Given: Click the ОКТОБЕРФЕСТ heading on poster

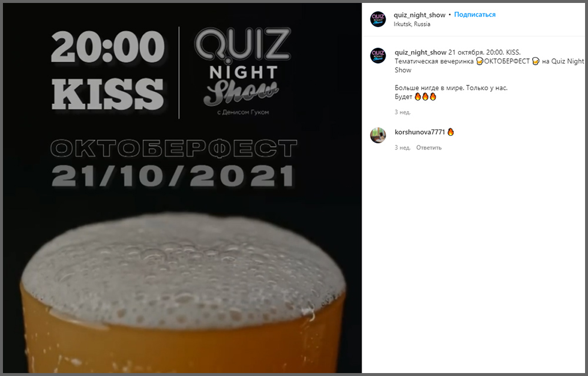Looking at the screenshot, I should [x=173, y=148].
